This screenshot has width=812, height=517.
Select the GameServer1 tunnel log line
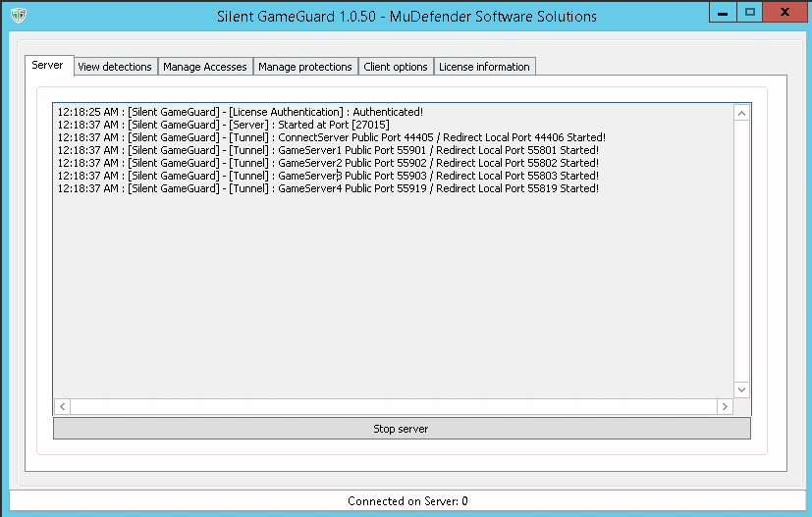pos(327,150)
